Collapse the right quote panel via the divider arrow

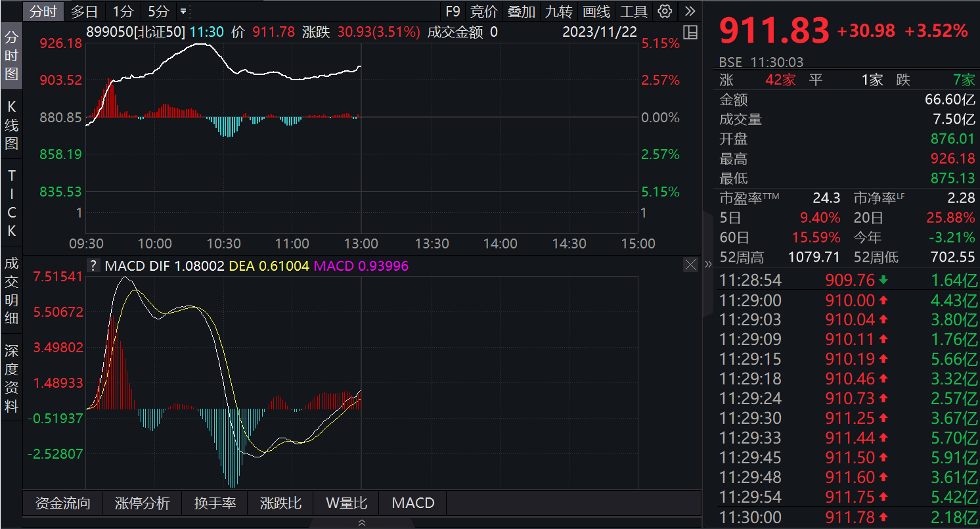click(x=708, y=264)
